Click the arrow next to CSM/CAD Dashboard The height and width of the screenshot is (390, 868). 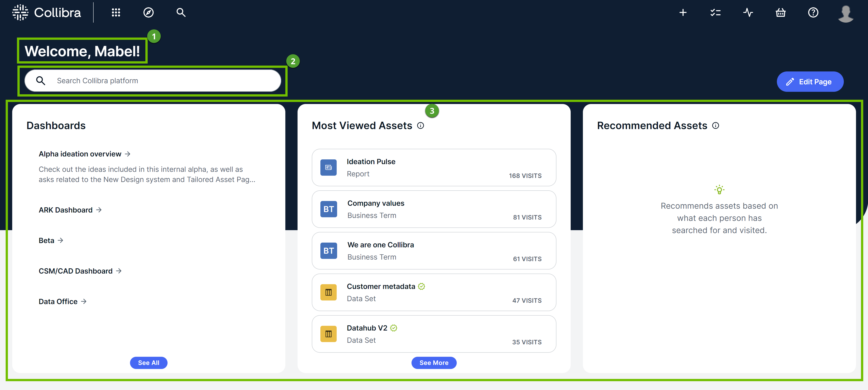pos(119,271)
